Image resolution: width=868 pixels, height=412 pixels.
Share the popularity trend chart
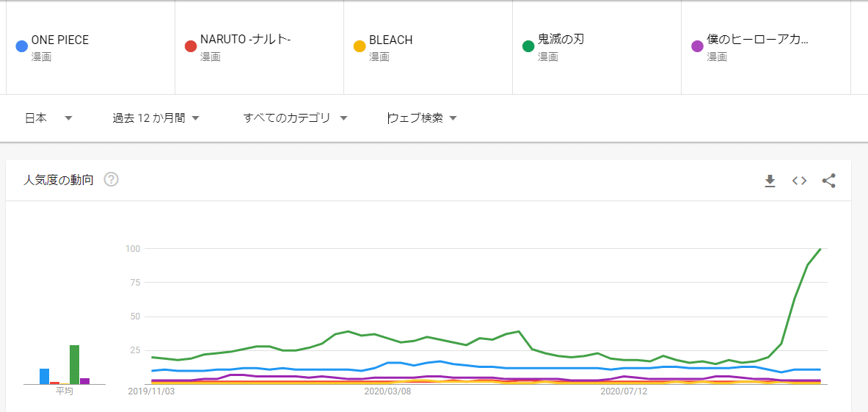pos(828,181)
